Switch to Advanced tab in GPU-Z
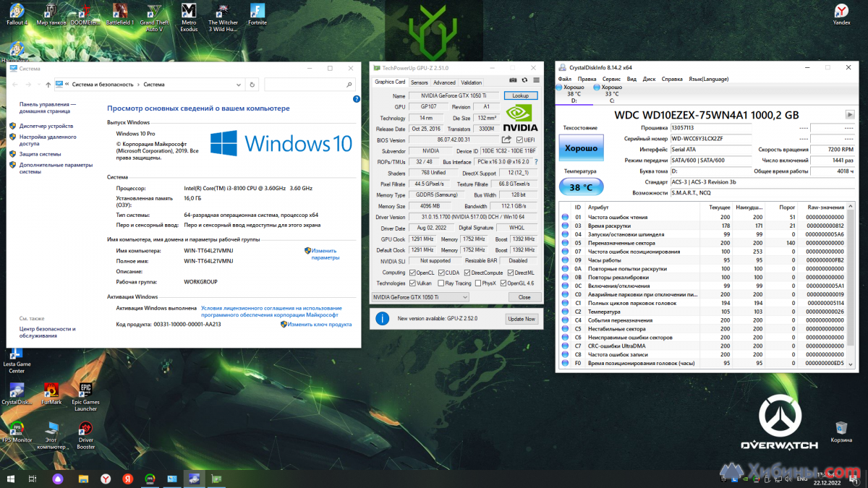 [444, 82]
